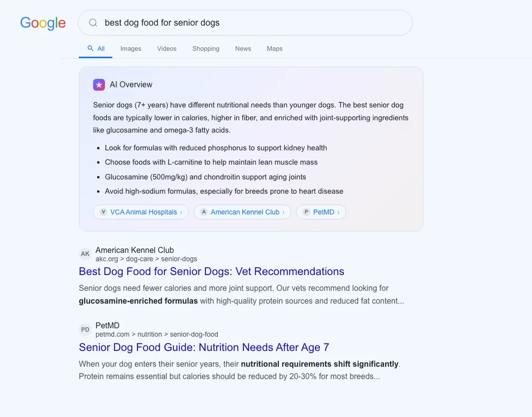
Task: Click the A icon on American Kennel Club chip
Action: click(203, 212)
